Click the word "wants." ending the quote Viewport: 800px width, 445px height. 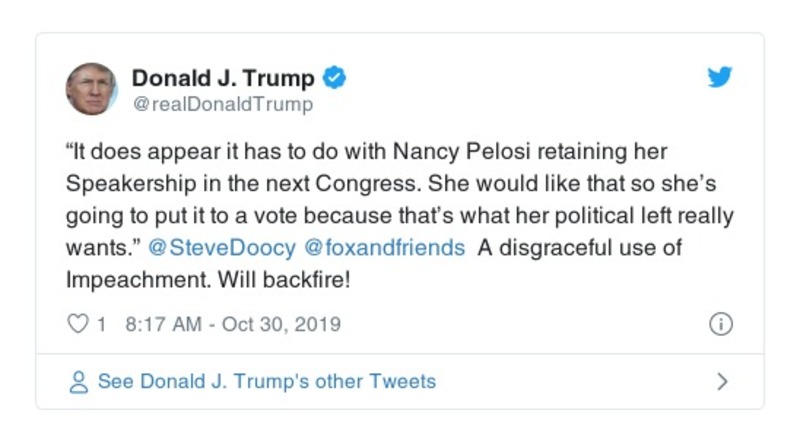point(101,248)
